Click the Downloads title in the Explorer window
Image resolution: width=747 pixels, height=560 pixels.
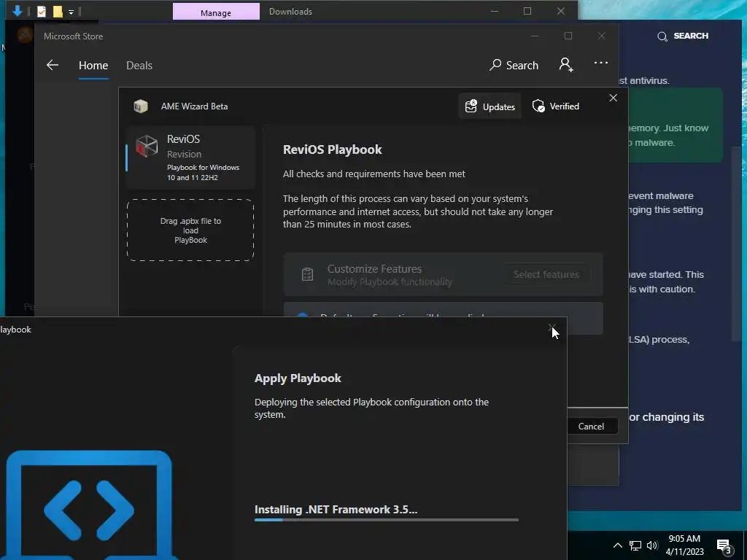pos(290,12)
